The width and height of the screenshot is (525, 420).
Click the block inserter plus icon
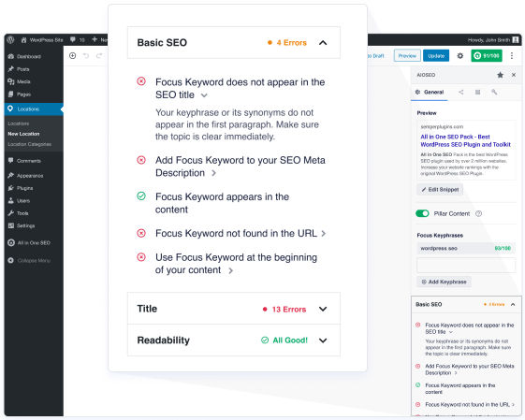[x=73, y=55]
